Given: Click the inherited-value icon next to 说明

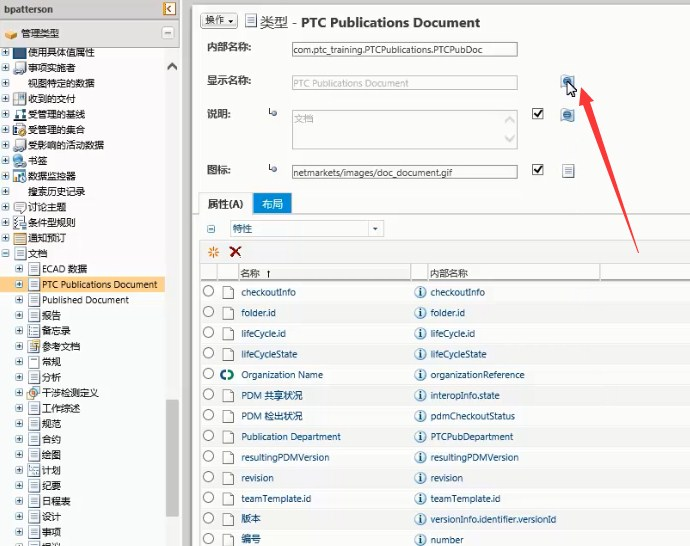Looking at the screenshot, I should coord(273,113).
